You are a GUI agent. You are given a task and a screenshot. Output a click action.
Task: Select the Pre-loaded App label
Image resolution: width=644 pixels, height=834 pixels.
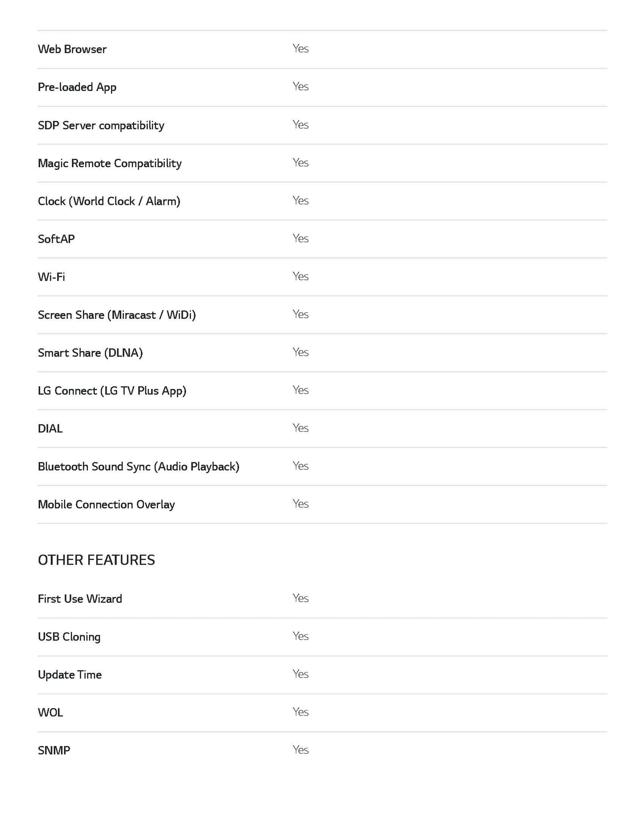pos(77,87)
